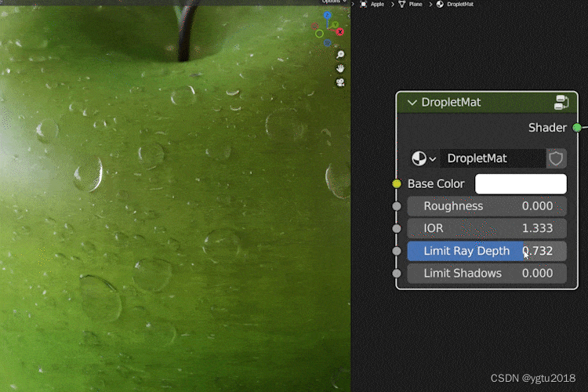Toggle the fake user shield for DropletMat
588x392 pixels.
[x=556, y=158]
